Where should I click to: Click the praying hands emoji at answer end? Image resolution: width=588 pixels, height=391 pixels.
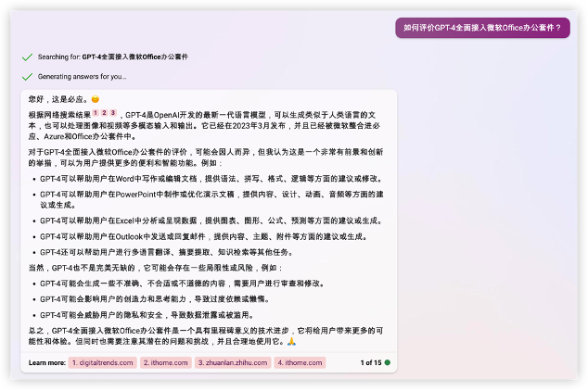tap(291, 341)
